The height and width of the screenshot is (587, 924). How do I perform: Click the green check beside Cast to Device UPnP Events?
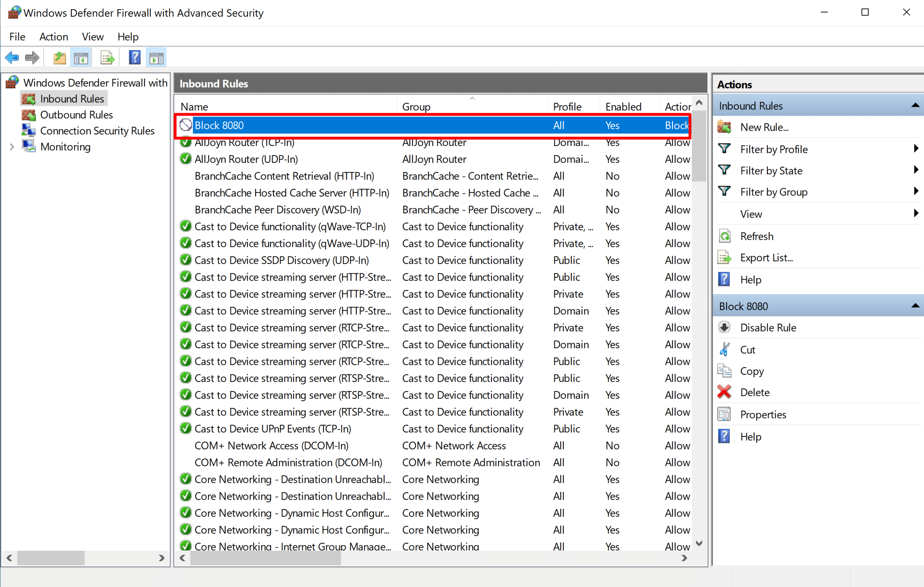186,428
